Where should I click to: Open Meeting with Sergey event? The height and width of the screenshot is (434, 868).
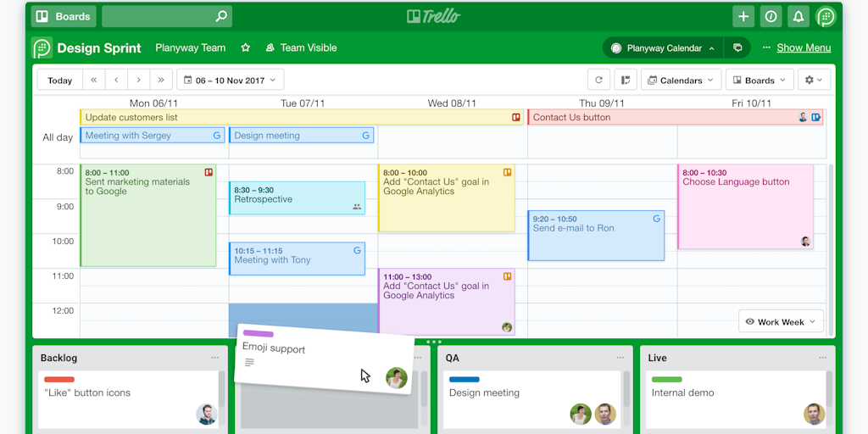(x=153, y=135)
